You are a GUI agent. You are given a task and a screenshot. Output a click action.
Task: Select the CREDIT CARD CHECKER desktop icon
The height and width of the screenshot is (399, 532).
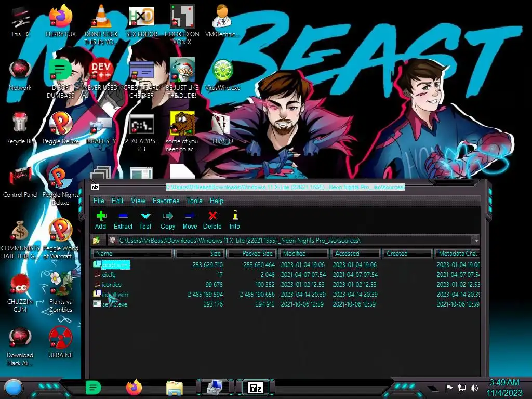coord(141,79)
